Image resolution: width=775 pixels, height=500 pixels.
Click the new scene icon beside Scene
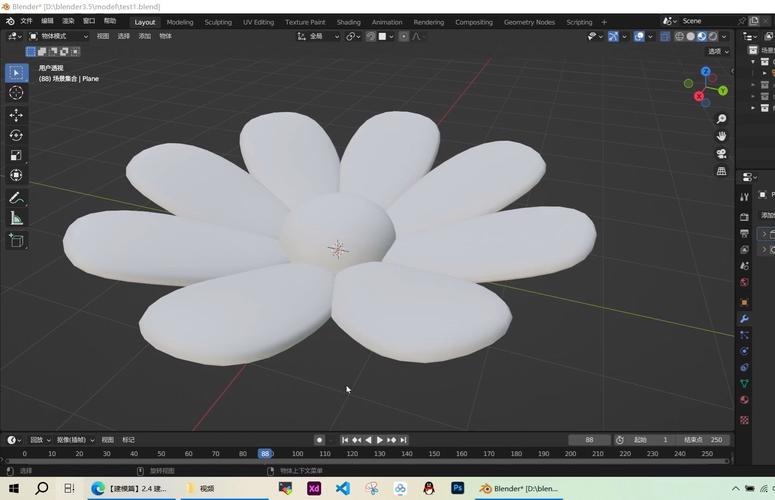754,21
